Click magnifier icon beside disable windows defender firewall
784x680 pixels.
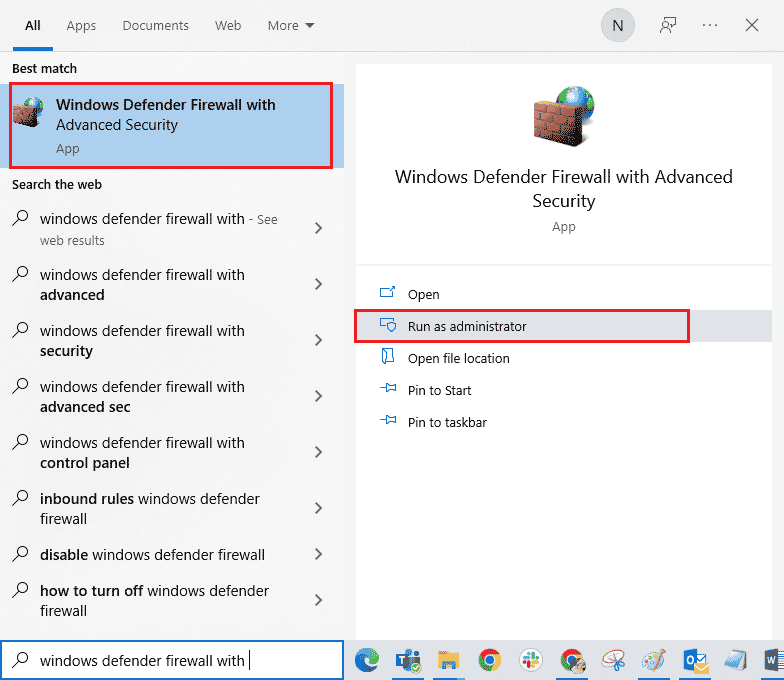[x=20, y=554]
